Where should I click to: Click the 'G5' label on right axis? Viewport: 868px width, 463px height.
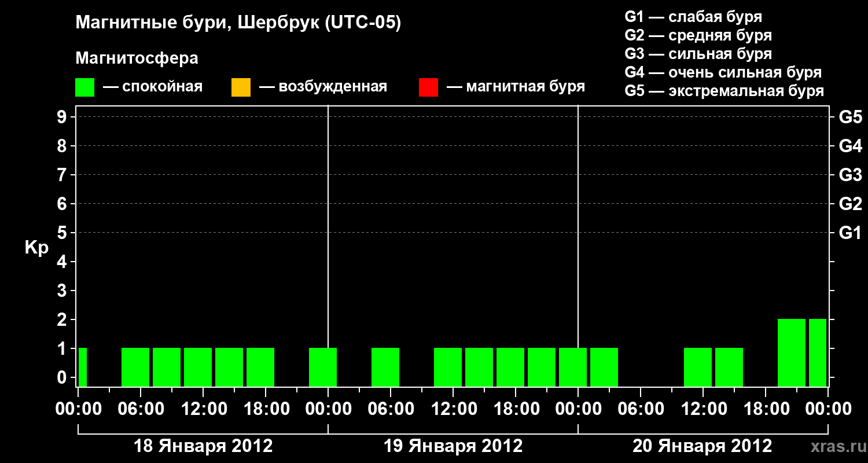pos(851,117)
